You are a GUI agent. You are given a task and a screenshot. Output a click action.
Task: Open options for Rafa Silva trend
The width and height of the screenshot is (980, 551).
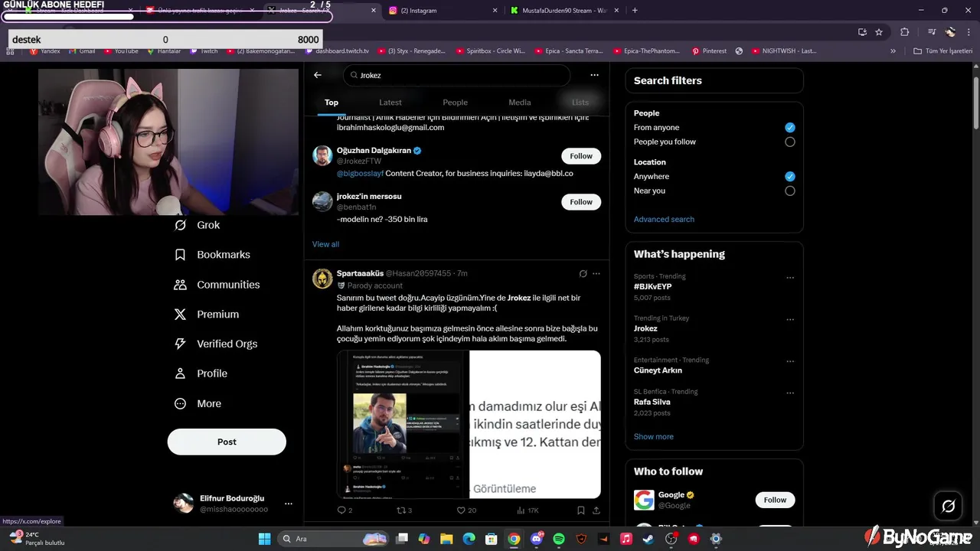790,393
